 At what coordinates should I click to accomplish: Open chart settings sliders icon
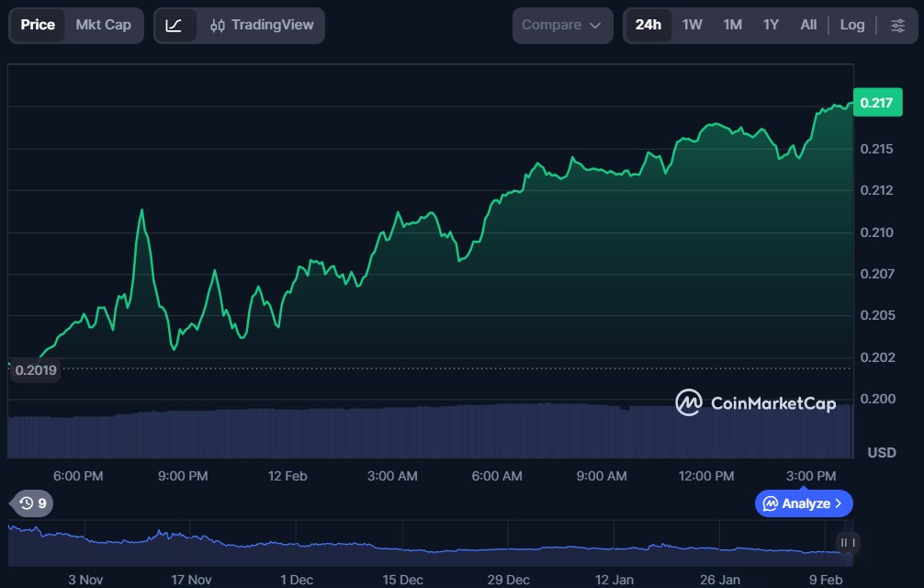[x=897, y=25]
